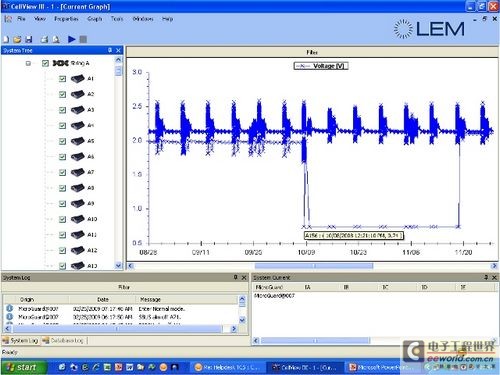Sort log by the Date column header
This screenshot has width=500, height=375.
click(x=102, y=299)
